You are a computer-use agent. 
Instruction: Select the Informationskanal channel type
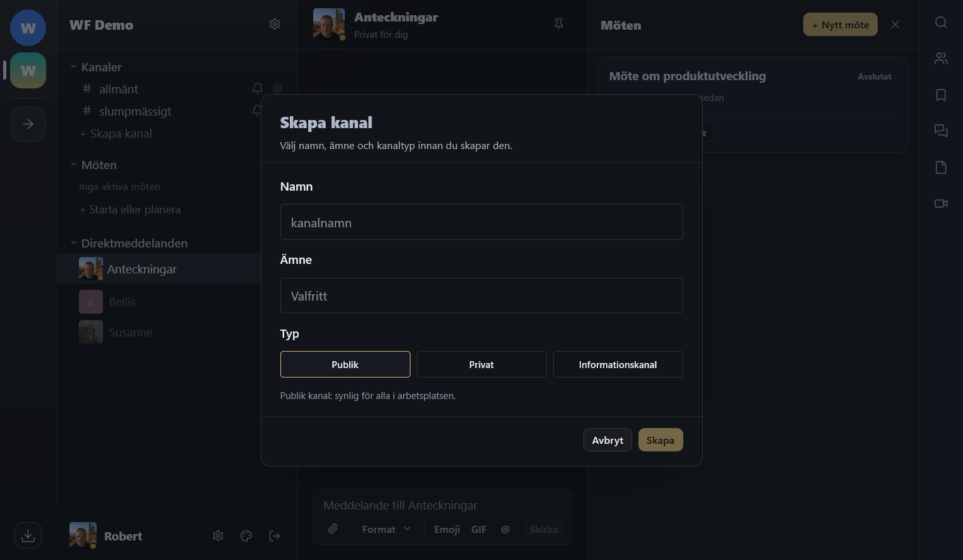[x=618, y=364]
